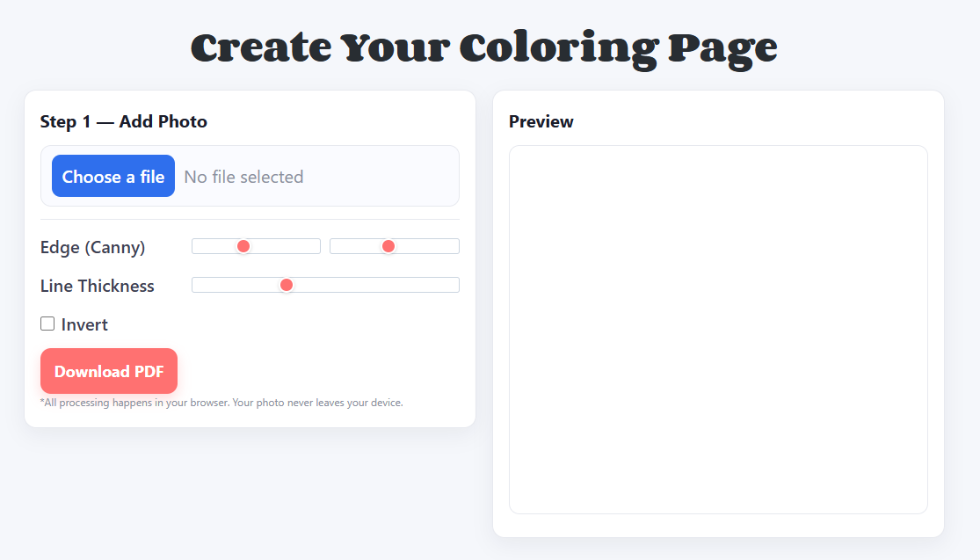The height and width of the screenshot is (560, 980).
Task: Click the 'No file selected' field
Action: point(244,176)
